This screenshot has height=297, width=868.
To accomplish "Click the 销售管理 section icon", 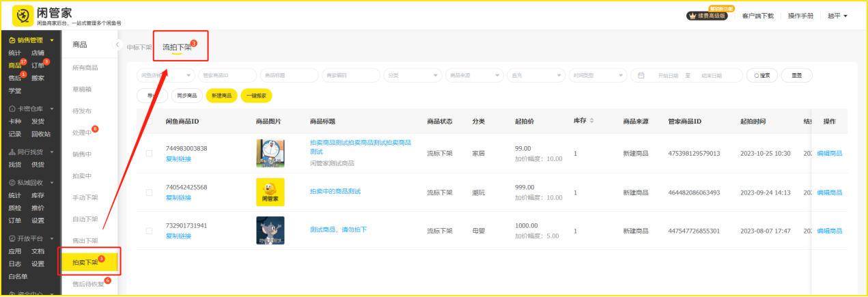I will tap(12, 40).
